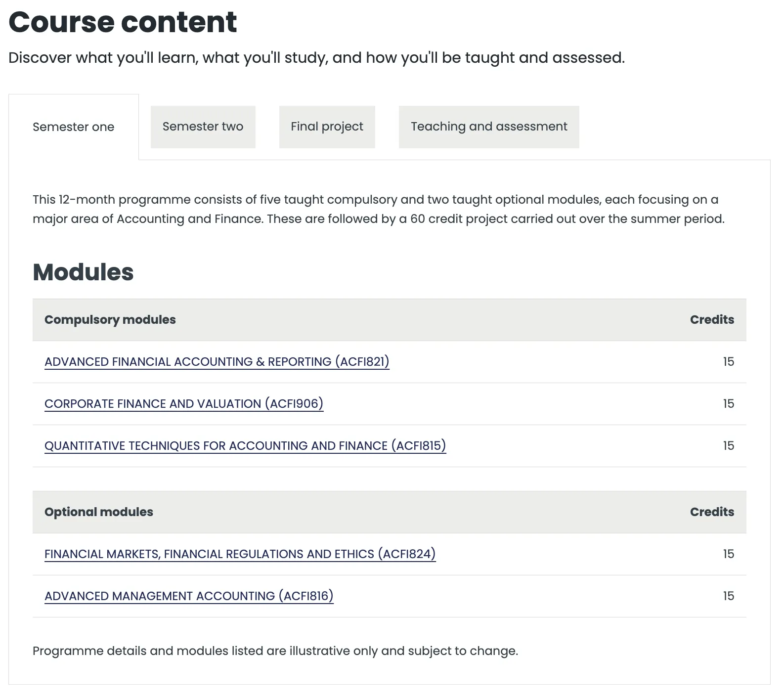Open Advanced Financial Accounting & Reporting link

pyautogui.click(x=217, y=362)
